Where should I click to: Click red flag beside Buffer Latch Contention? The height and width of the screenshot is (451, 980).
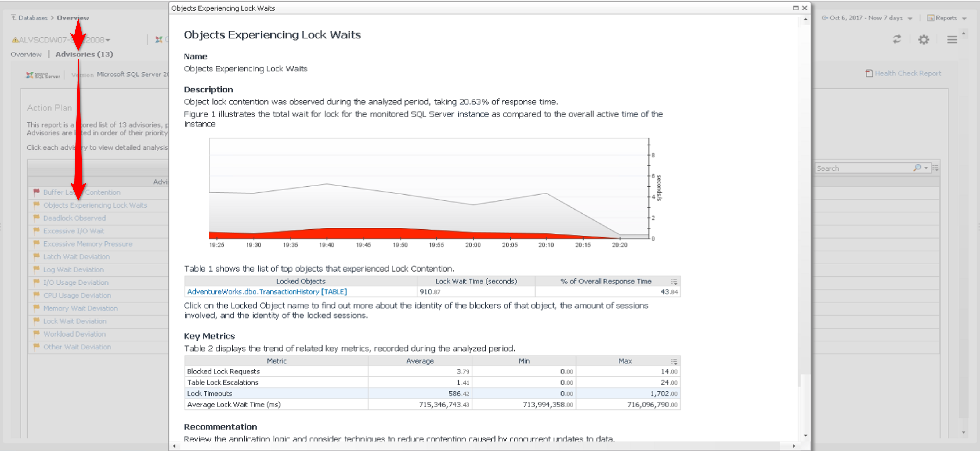tap(37, 192)
